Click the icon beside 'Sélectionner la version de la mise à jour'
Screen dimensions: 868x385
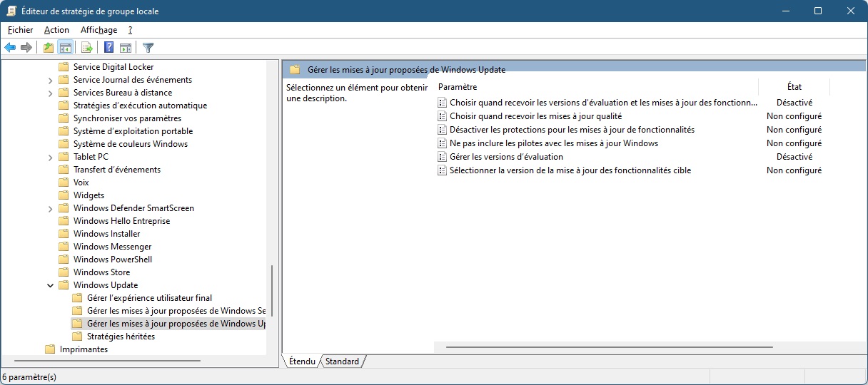(x=442, y=170)
